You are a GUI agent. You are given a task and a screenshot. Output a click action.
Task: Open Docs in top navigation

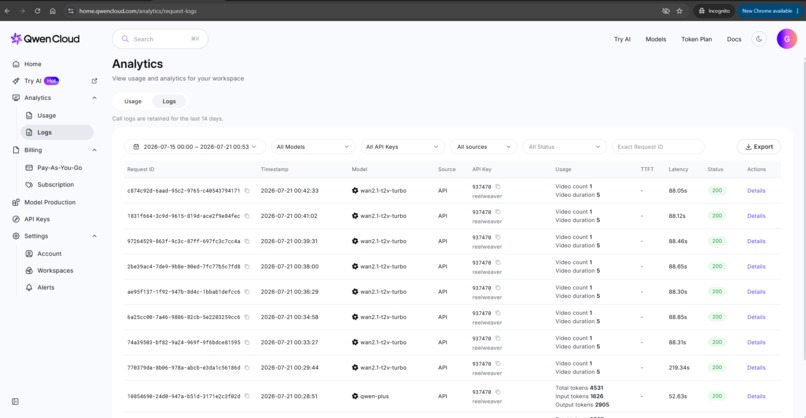[734, 39]
